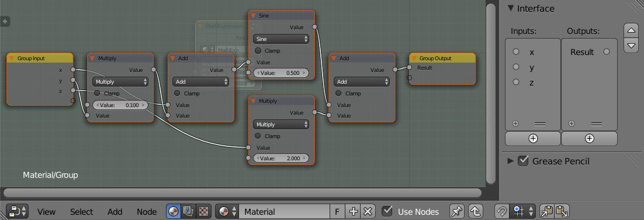Add a new output socket button
The height and width of the screenshot is (220, 644).
tap(590, 139)
